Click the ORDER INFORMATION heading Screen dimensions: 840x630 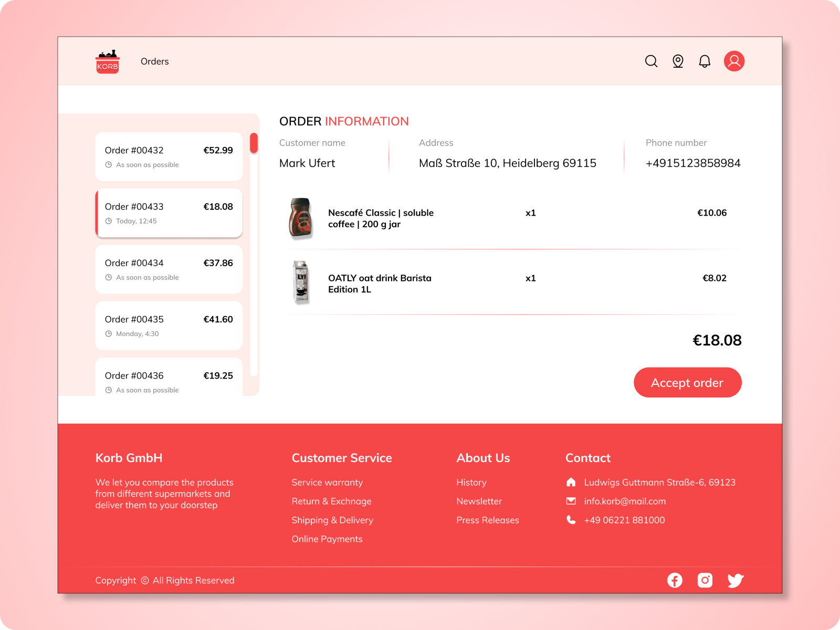(x=344, y=121)
